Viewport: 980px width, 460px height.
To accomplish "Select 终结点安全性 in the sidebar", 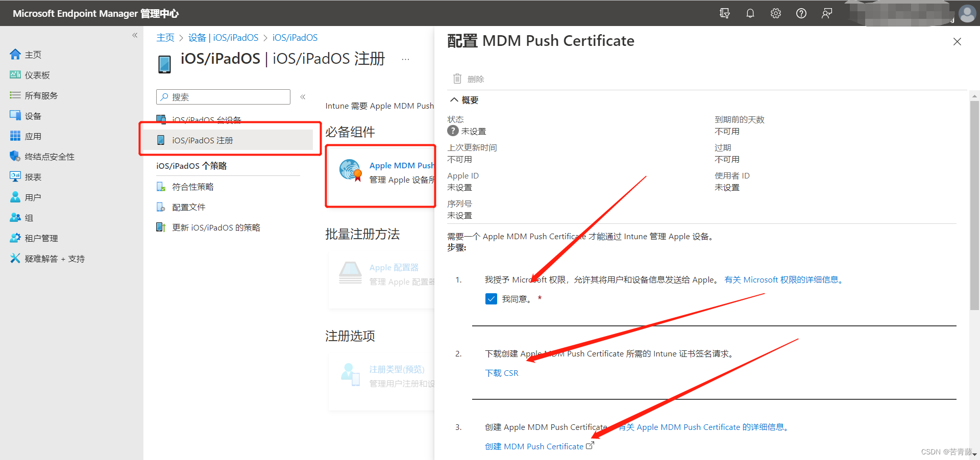I will point(48,156).
